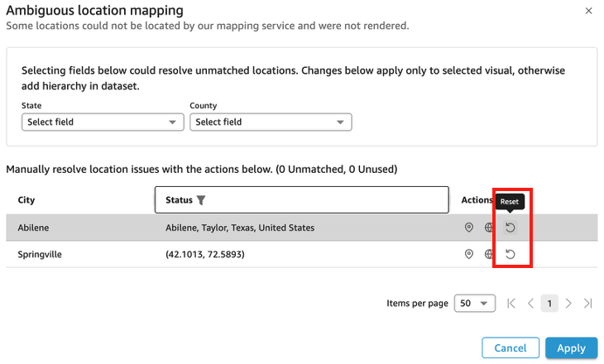Open the State field dropdown
The image size is (604, 364).
(x=103, y=122)
